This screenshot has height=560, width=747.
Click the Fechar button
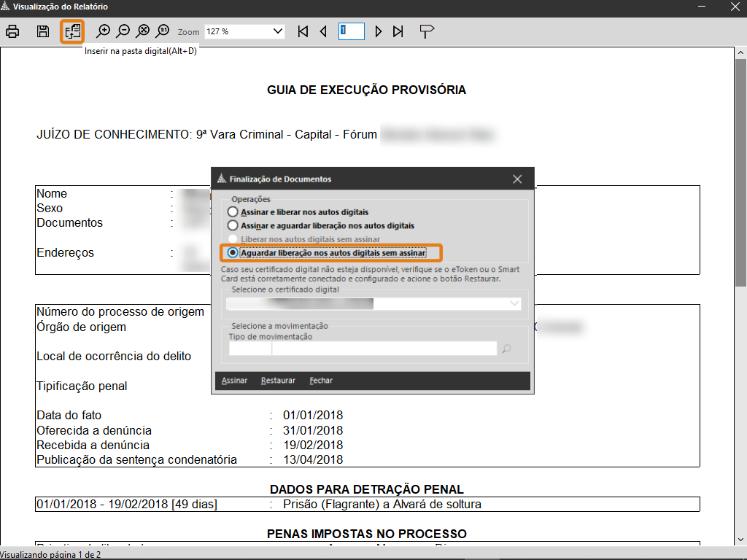click(x=321, y=381)
